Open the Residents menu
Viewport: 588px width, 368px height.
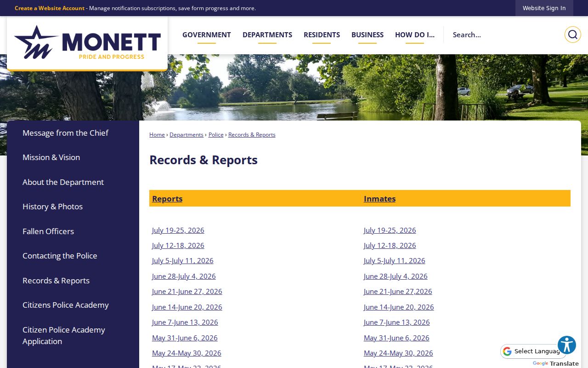tap(322, 35)
